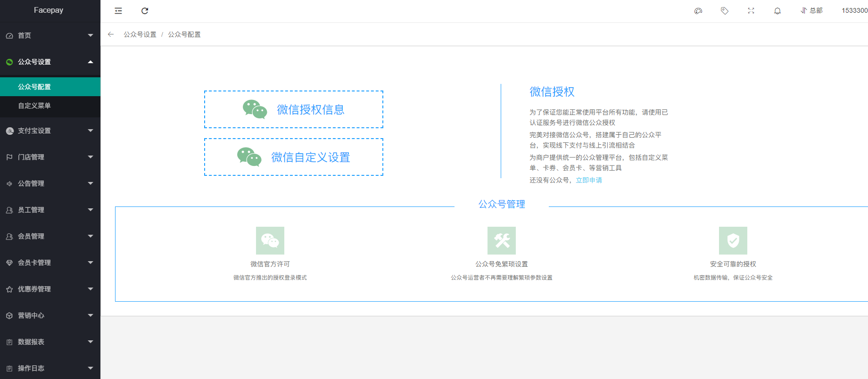The height and width of the screenshot is (379, 868).
Task: Click the 公告管理 speaker icon
Action: 9,184
